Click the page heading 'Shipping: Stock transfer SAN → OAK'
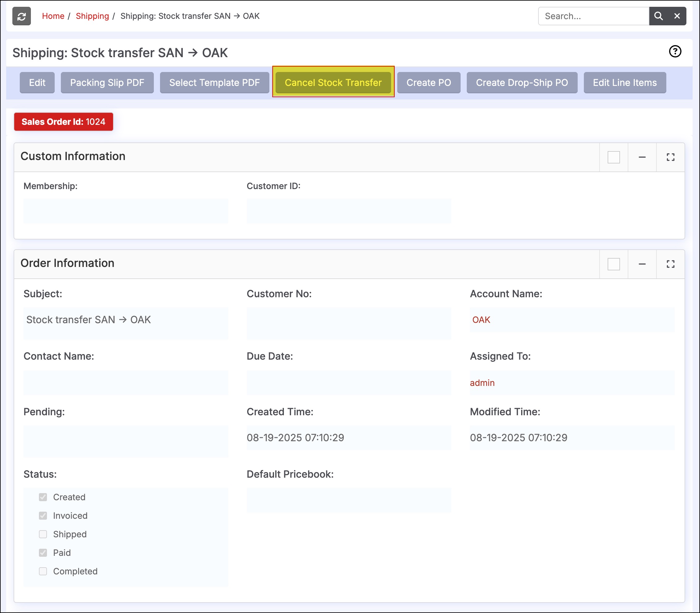 pos(120,53)
